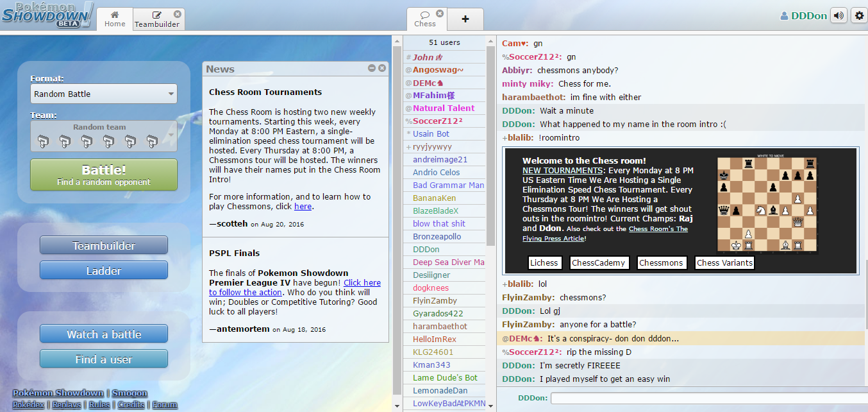This screenshot has height=412, width=868.
Task: Click the ChessCademy button
Action: [x=599, y=262]
